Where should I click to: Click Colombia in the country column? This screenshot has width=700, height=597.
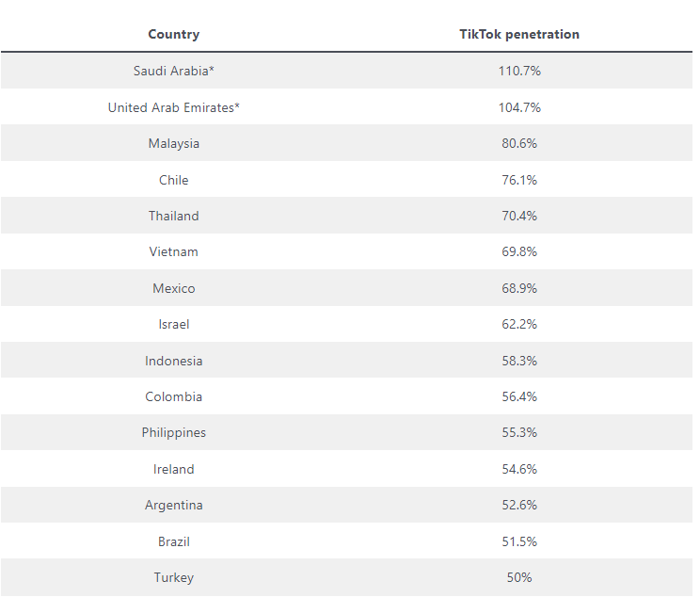click(174, 396)
